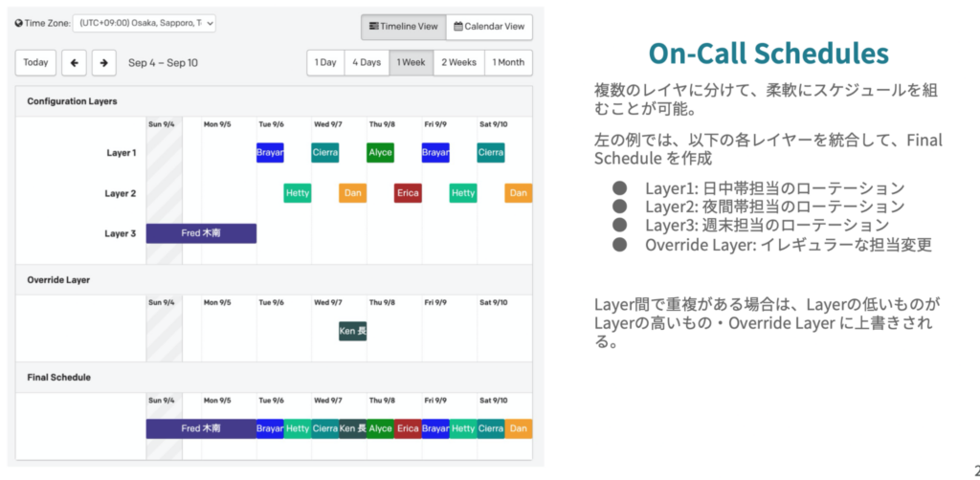Click Ken's shift in Override Layer
The image size is (980, 480).
pyautogui.click(x=352, y=332)
